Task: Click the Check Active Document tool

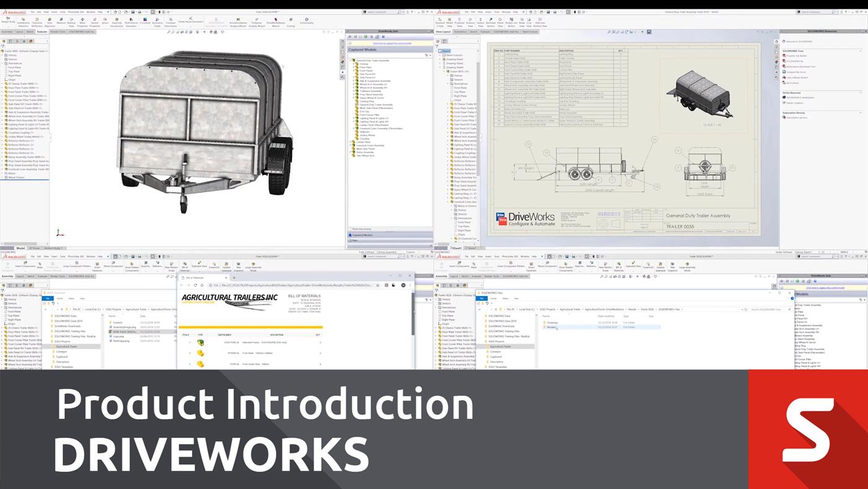Action: tap(190, 21)
